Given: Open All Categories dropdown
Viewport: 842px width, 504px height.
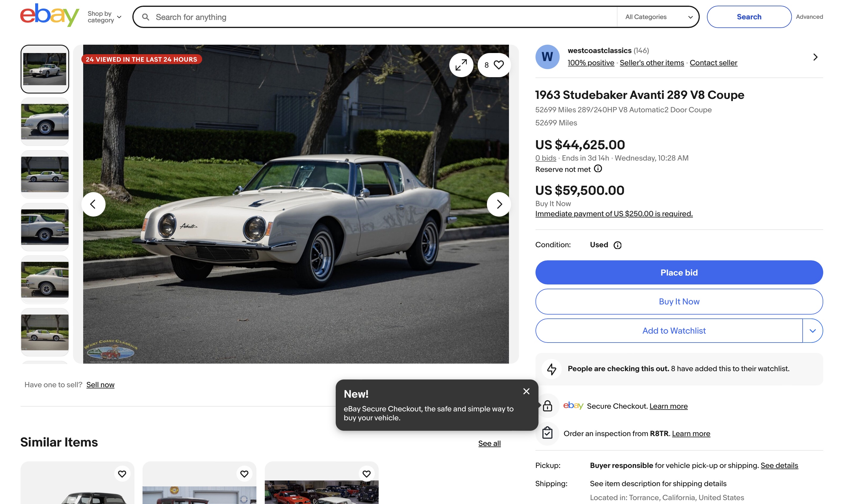Looking at the screenshot, I should click(x=658, y=17).
